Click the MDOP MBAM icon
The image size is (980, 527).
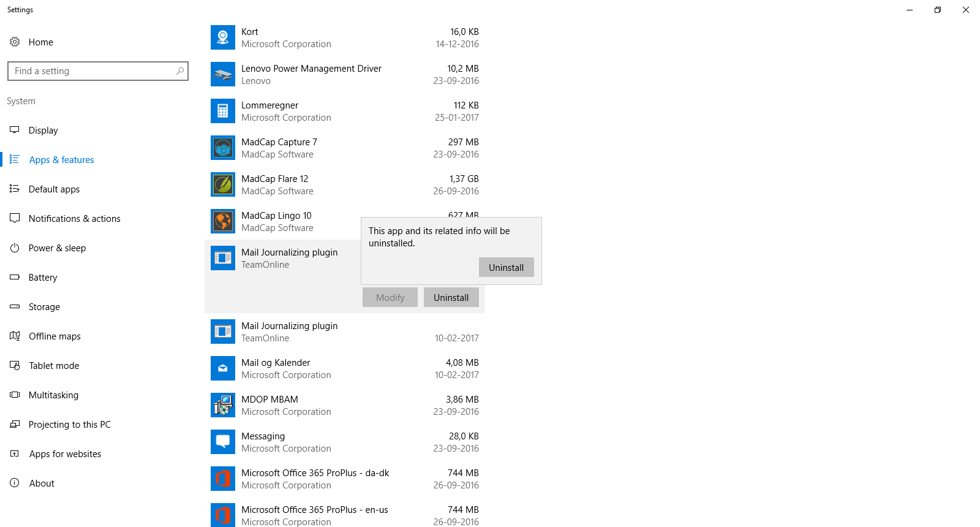pyautogui.click(x=223, y=405)
